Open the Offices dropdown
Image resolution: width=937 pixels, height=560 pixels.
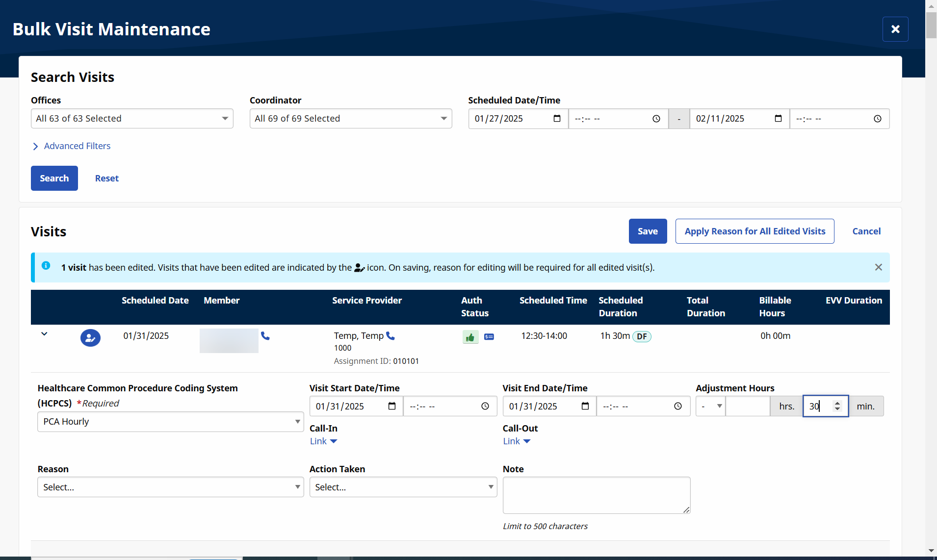point(132,119)
